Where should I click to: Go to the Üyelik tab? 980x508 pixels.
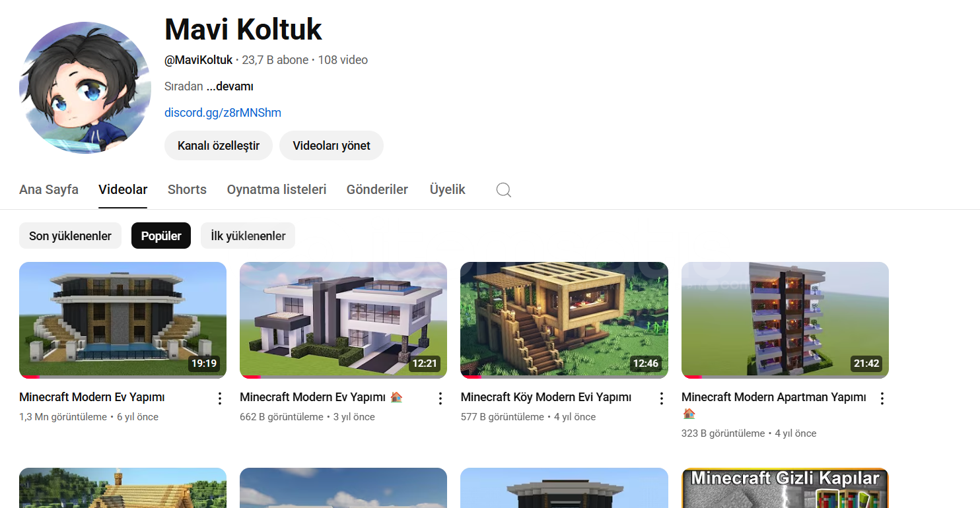click(448, 189)
